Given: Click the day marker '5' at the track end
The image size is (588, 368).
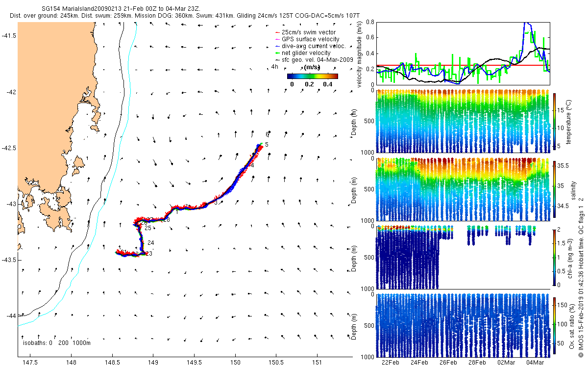Looking at the screenshot, I should (x=267, y=144).
